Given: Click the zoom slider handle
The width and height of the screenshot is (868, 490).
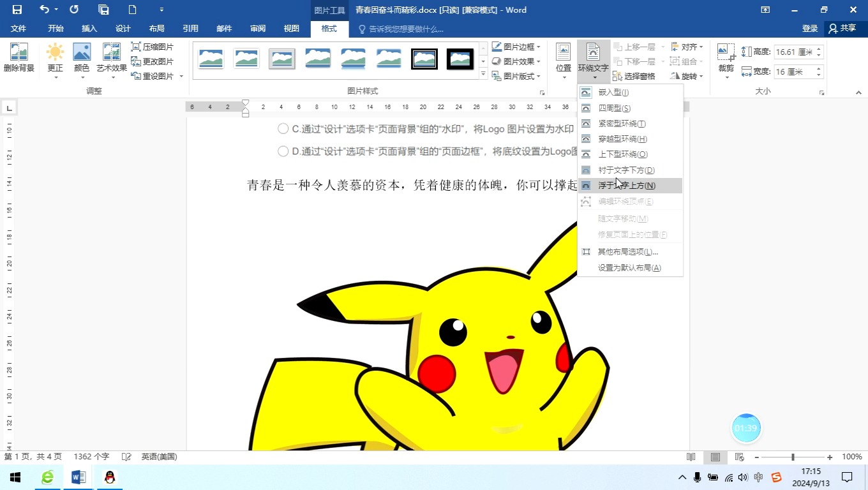Looking at the screenshot, I should coord(793,457).
